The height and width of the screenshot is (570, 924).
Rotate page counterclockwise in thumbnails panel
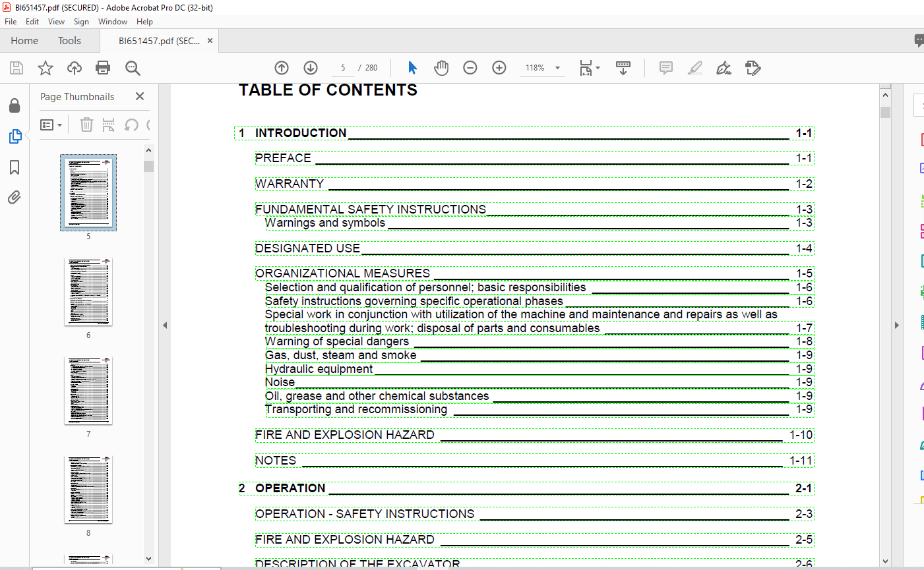coord(131,125)
